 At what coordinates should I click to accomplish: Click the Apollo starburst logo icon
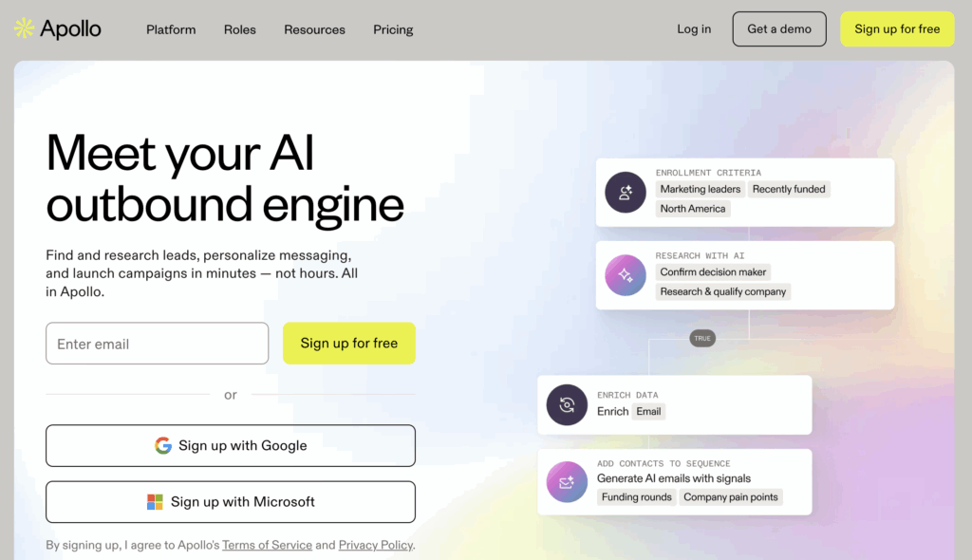(x=24, y=28)
